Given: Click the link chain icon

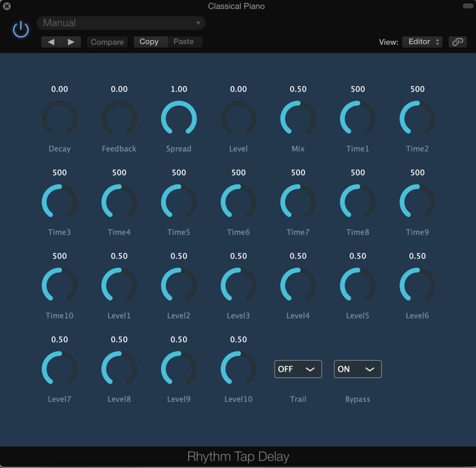Looking at the screenshot, I should tap(457, 42).
